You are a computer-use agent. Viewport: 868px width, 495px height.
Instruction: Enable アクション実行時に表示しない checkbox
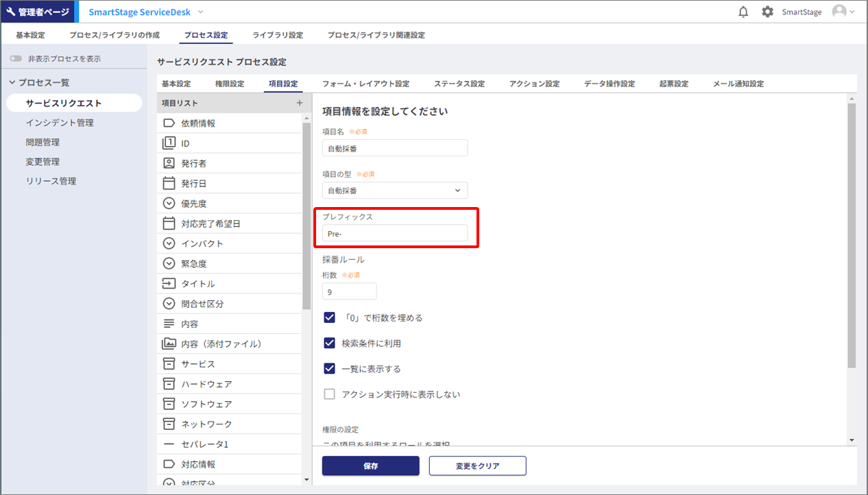tap(330, 394)
